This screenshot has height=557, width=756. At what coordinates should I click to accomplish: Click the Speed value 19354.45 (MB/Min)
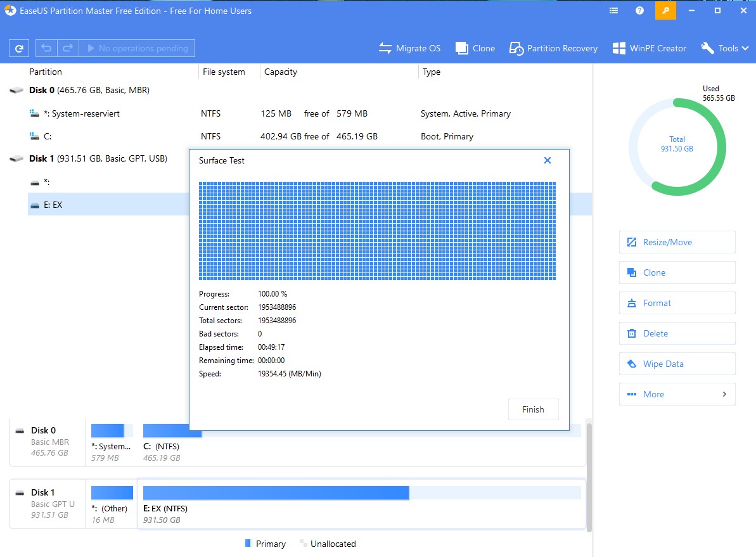pyautogui.click(x=290, y=374)
